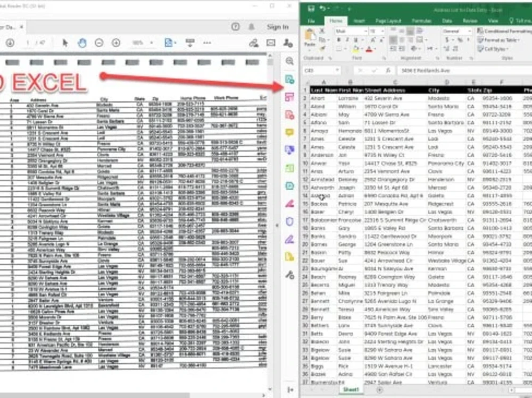The height and width of the screenshot is (398, 532).
Task: Toggle Underline formatting in Excel
Action: pyautogui.click(x=355, y=40)
